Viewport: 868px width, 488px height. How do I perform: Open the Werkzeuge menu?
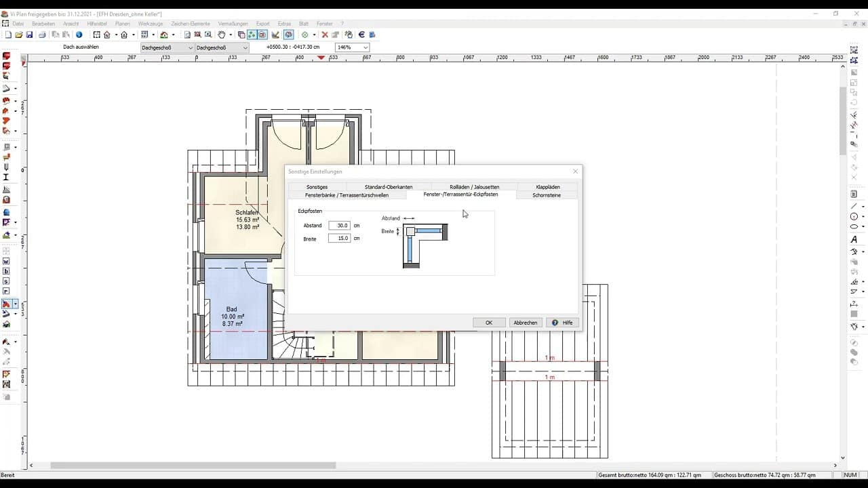tap(151, 24)
